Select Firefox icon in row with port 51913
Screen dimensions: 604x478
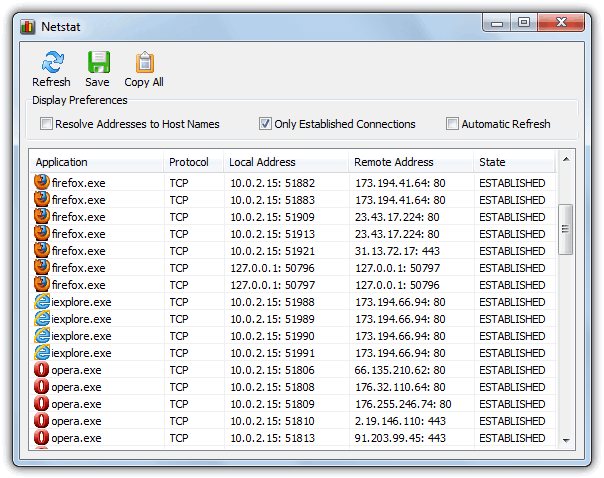pyautogui.click(x=42, y=233)
